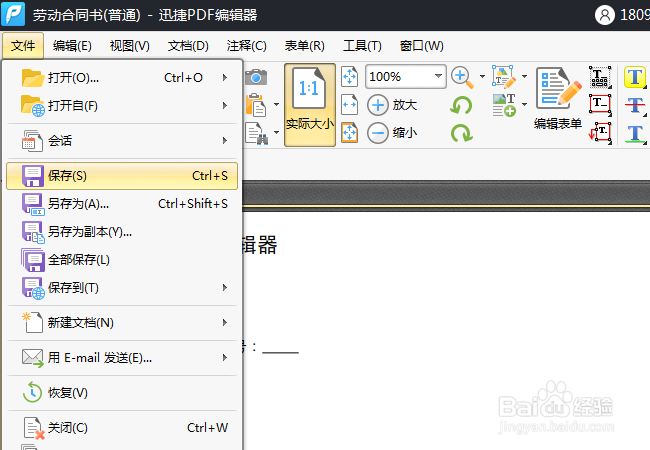
Task: Open the 注释(C) menu
Action: point(246,46)
